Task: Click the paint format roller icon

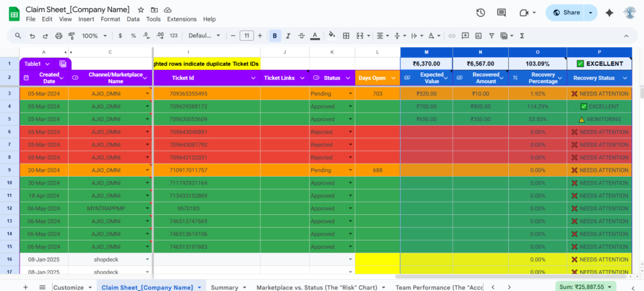Action: pyautogui.click(x=73, y=36)
